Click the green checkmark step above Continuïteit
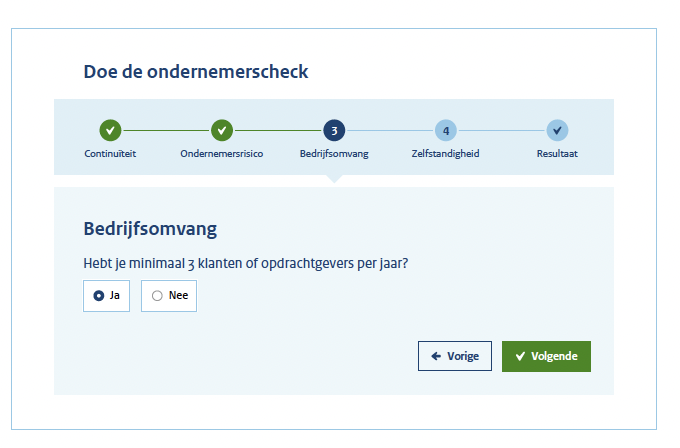 110,130
